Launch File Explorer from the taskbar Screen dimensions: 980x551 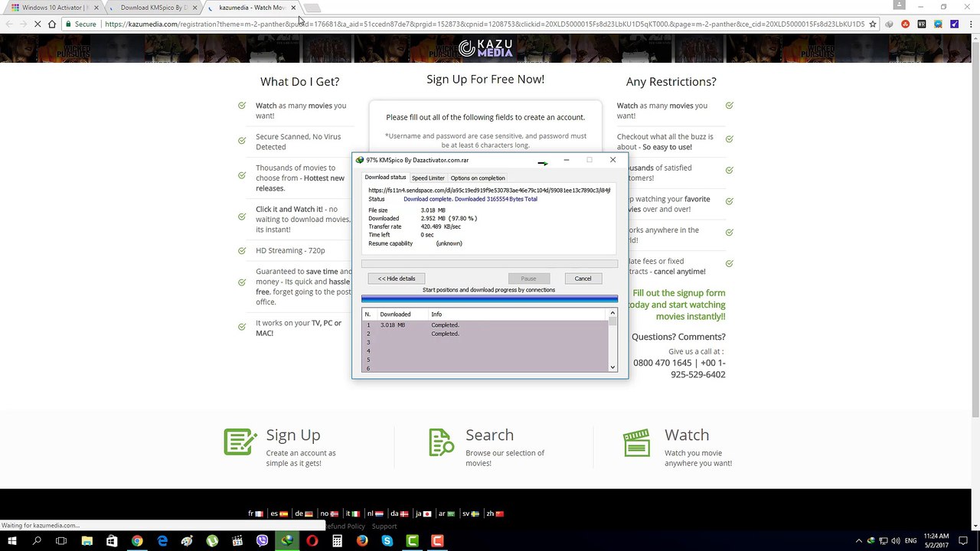coord(87,541)
